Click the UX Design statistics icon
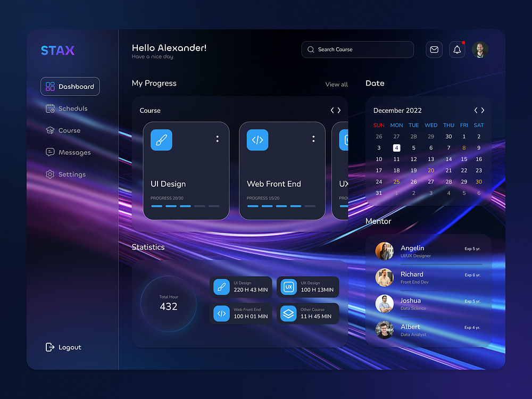The width and height of the screenshot is (532, 399). click(x=289, y=287)
